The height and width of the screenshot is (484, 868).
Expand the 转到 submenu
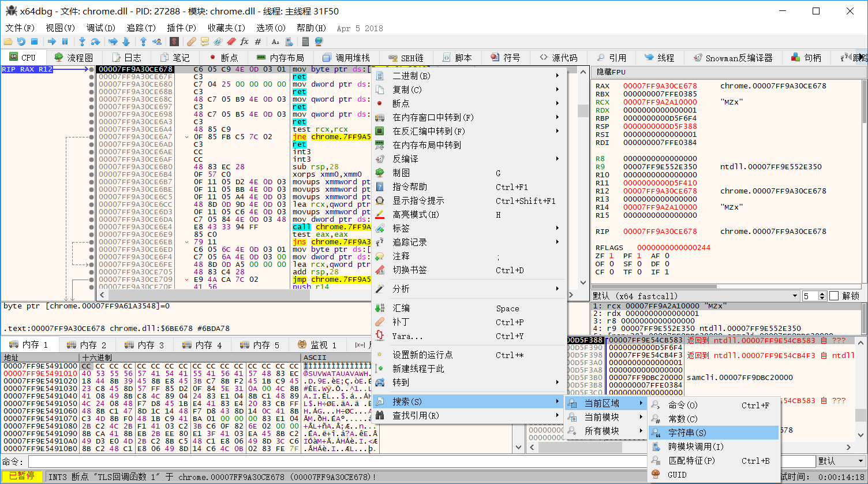pos(468,382)
